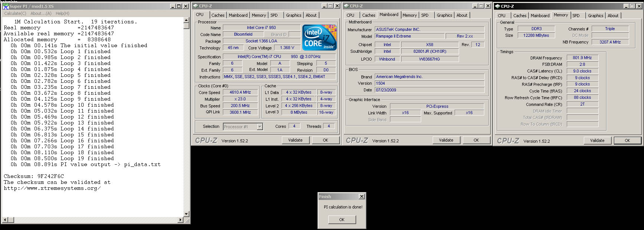Switch to SPD tab in first CPU-Z window

pyautogui.click(x=274, y=15)
